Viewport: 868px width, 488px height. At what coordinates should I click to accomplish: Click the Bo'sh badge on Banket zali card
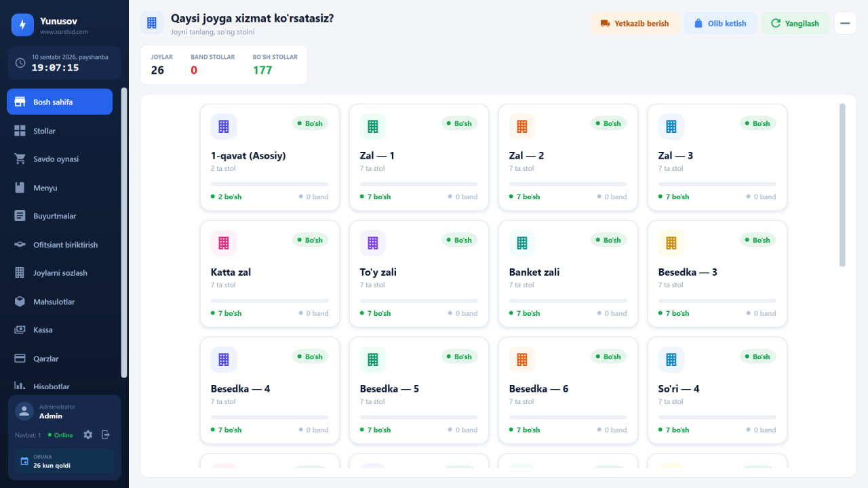[608, 240]
